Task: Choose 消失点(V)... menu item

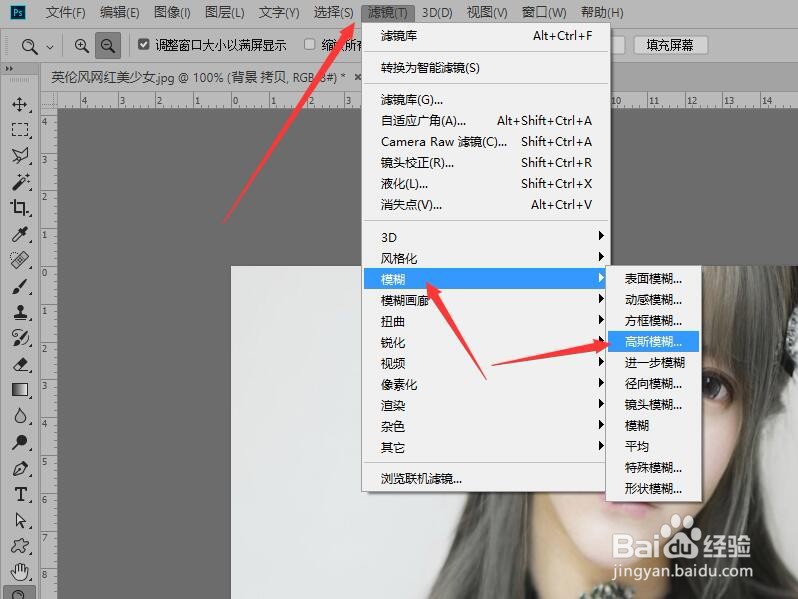Action: pos(486,205)
